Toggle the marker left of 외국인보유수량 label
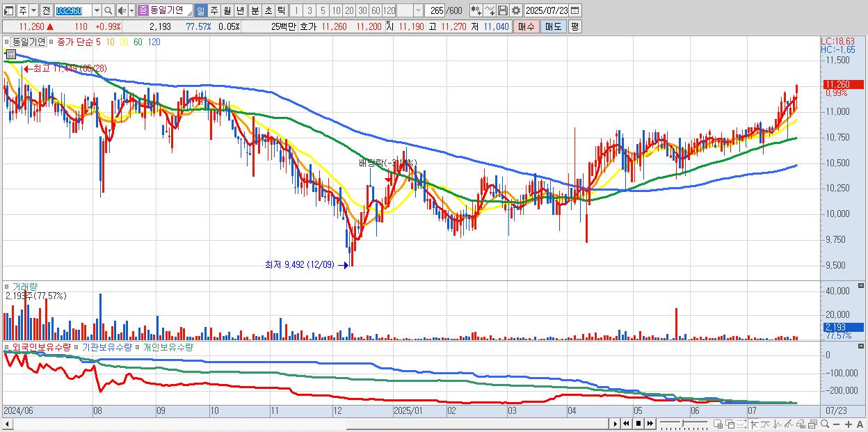 (x=8, y=346)
